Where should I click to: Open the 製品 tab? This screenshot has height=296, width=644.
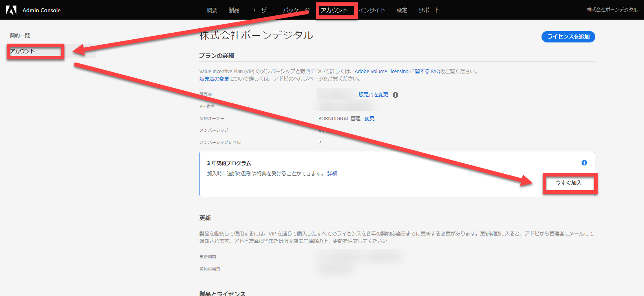(x=234, y=10)
